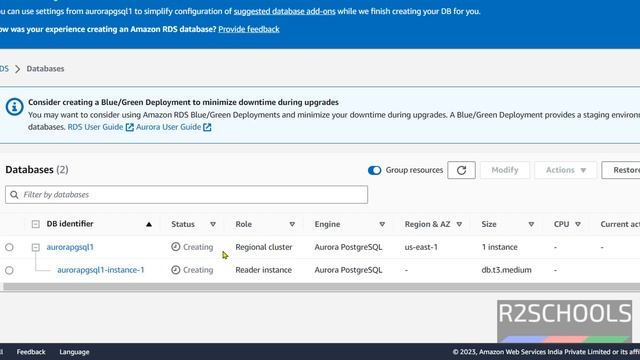Open suggested database add-ons link
The height and width of the screenshot is (360, 640).
coord(284,11)
